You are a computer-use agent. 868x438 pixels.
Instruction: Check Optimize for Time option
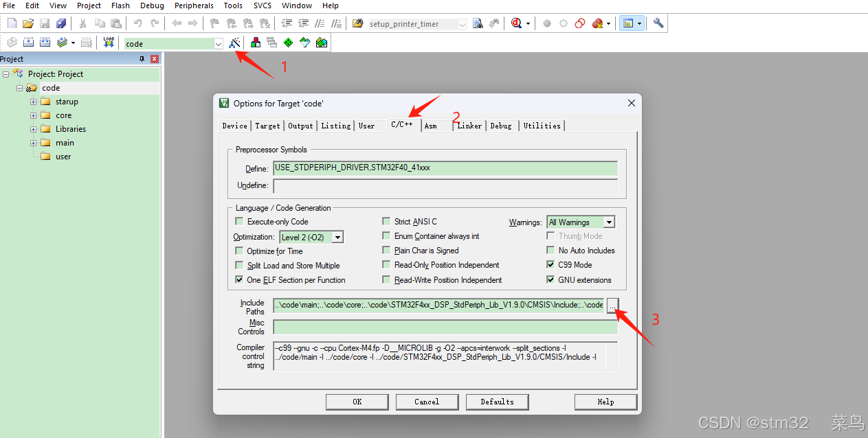click(239, 251)
